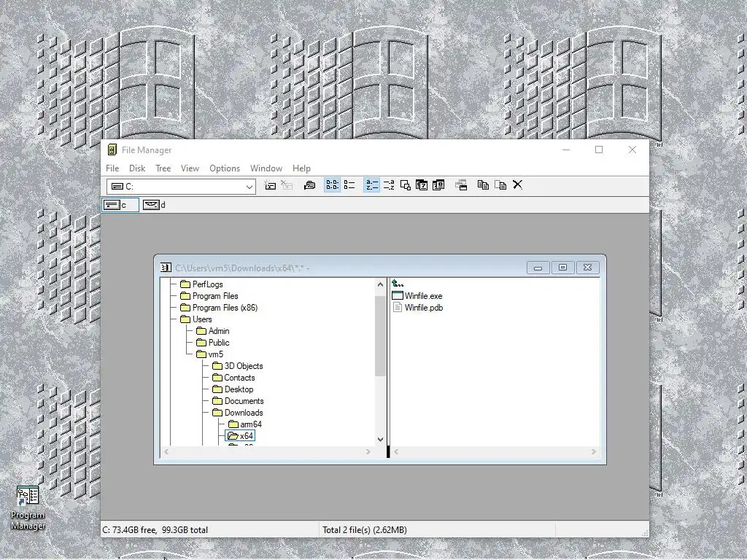This screenshot has width=747, height=560.
Task: Select the PerfLogs folder in tree
Action: coord(201,284)
